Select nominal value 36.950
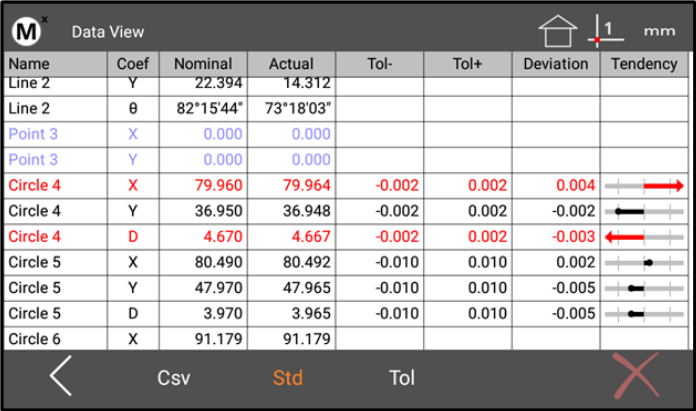 218,211
